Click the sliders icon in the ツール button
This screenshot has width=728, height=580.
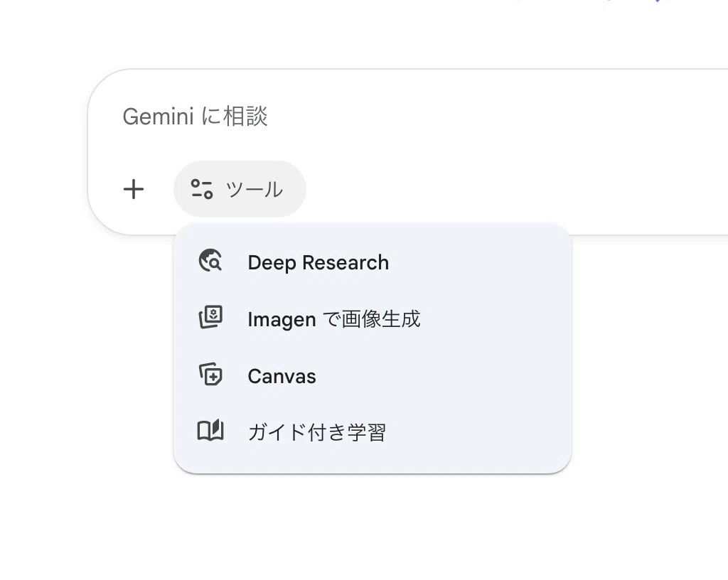point(201,189)
